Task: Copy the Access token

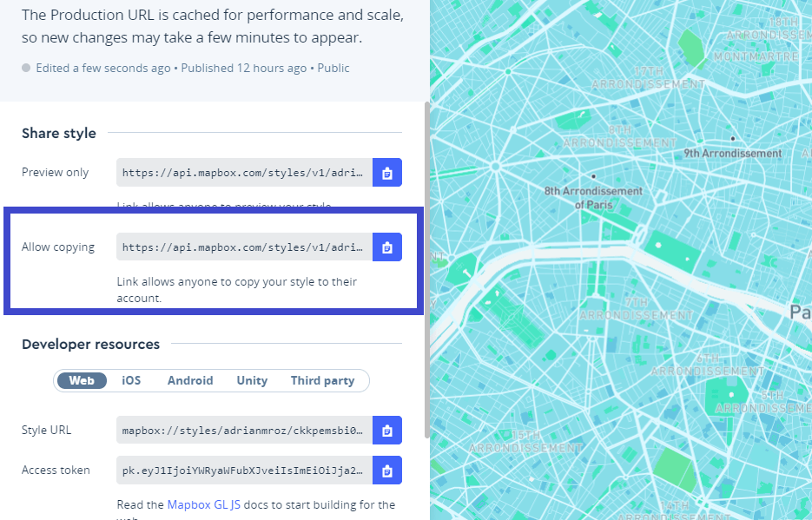Action: (x=386, y=470)
